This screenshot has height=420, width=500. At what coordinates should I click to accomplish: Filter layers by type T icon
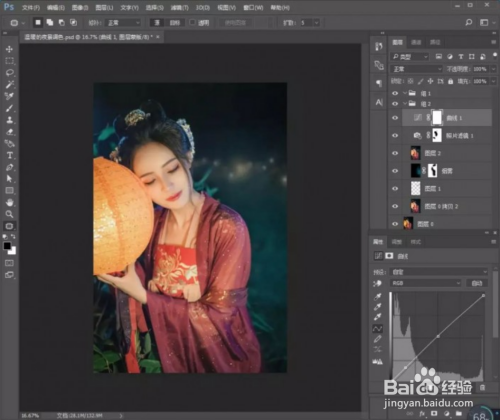(x=461, y=56)
